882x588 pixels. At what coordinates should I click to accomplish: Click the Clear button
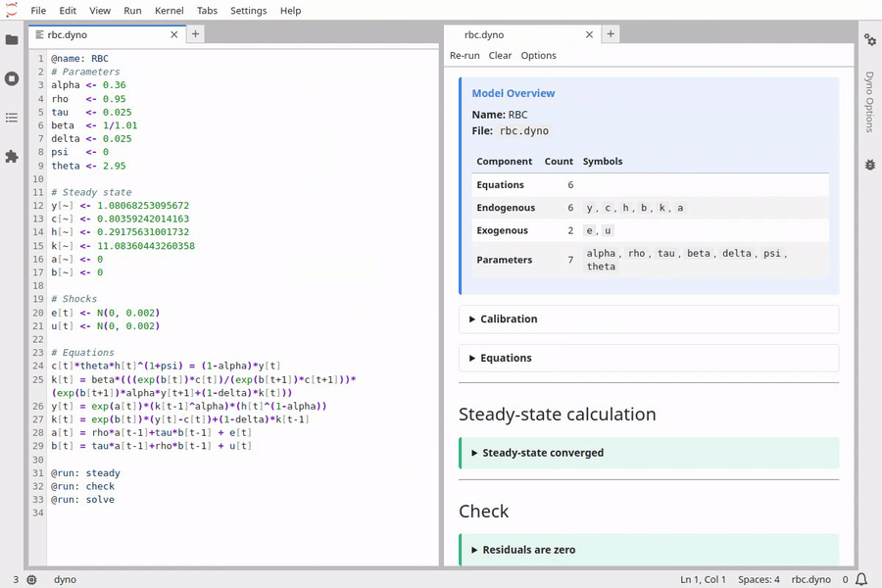[x=500, y=56]
